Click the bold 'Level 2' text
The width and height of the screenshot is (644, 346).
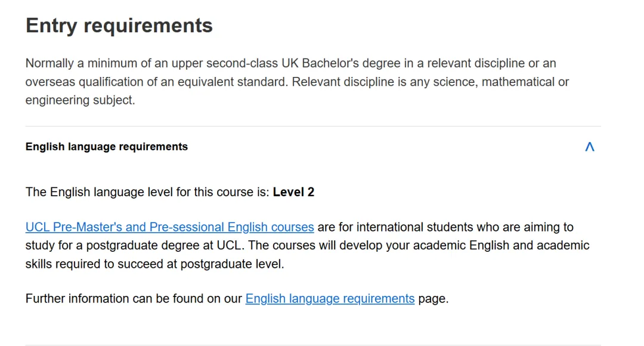point(293,192)
